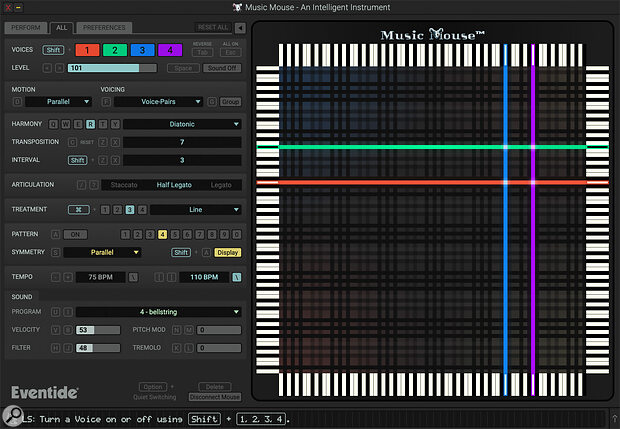Toggle green voice 2
This screenshot has width=620, height=429.
[115, 50]
